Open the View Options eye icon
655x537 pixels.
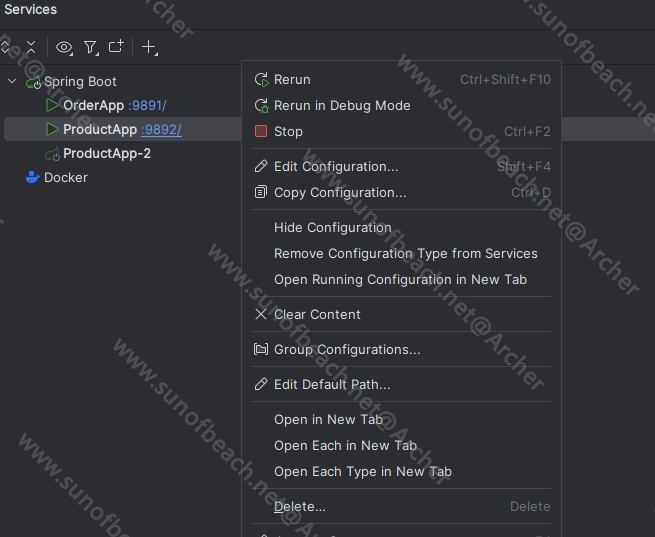pyautogui.click(x=64, y=47)
